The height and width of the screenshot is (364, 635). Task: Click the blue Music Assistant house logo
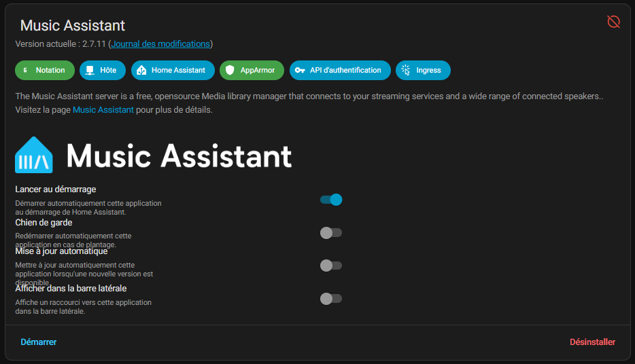tap(34, 156)
